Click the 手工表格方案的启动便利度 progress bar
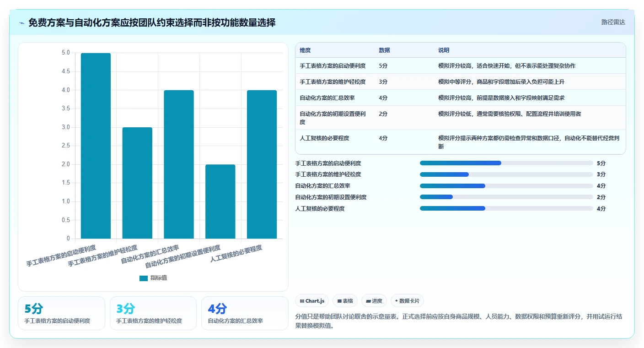This screenshot has width=644, height=348. (506, 163)
